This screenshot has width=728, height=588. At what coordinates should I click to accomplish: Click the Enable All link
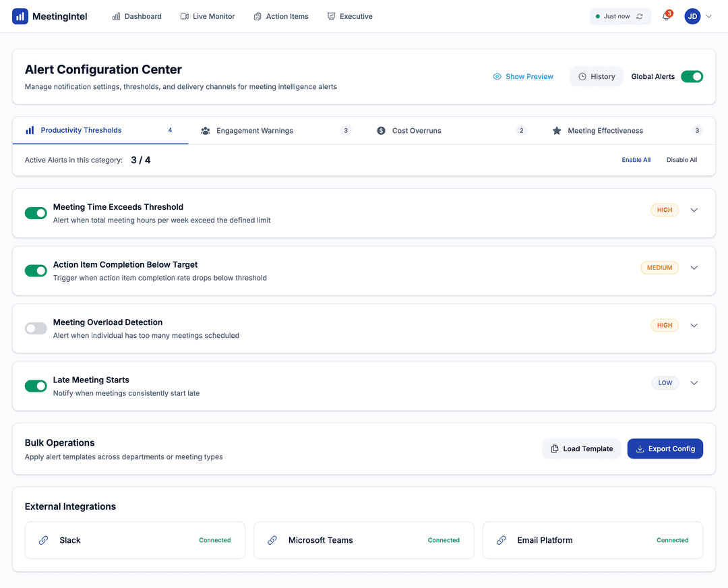point(636,160)
